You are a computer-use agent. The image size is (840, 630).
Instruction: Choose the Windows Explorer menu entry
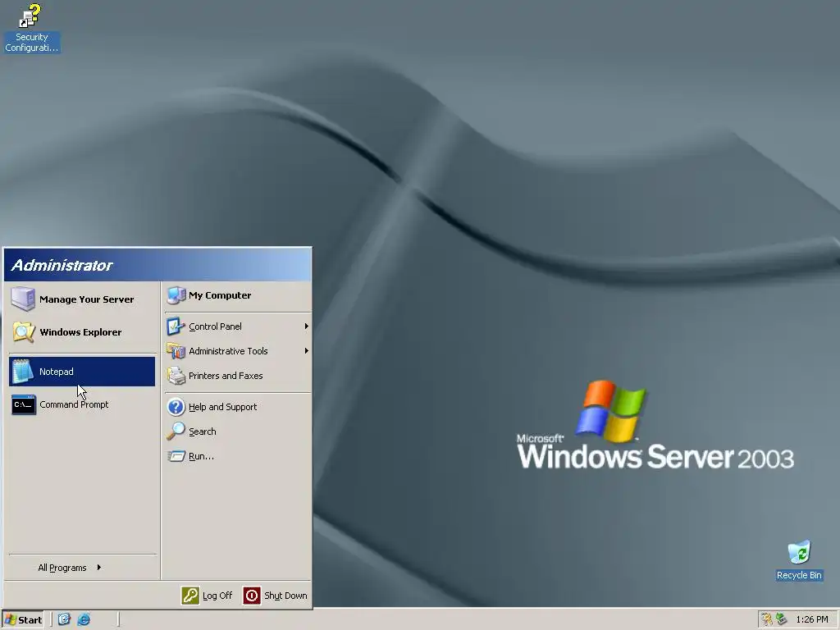[x=82, y=332]
